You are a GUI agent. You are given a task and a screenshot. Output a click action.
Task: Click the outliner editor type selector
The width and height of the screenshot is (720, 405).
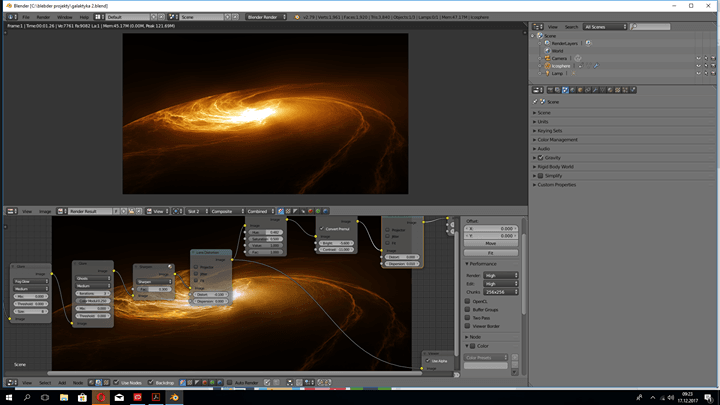coord(538,27)
